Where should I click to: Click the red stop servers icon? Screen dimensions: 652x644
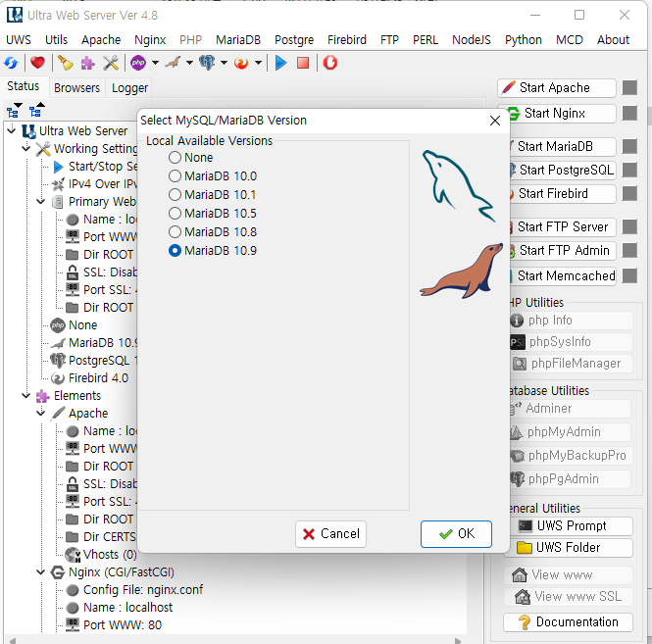coord(303,63)
